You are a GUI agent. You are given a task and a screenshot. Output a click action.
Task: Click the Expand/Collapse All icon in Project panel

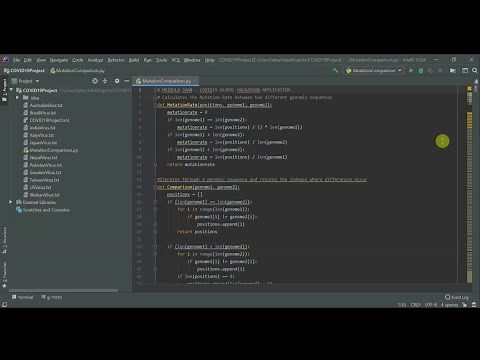point(105,81)
